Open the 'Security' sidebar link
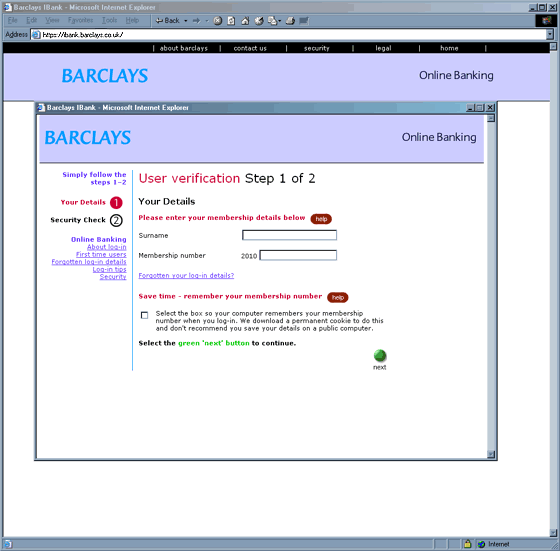560x551 pixels. click(113, 277)
